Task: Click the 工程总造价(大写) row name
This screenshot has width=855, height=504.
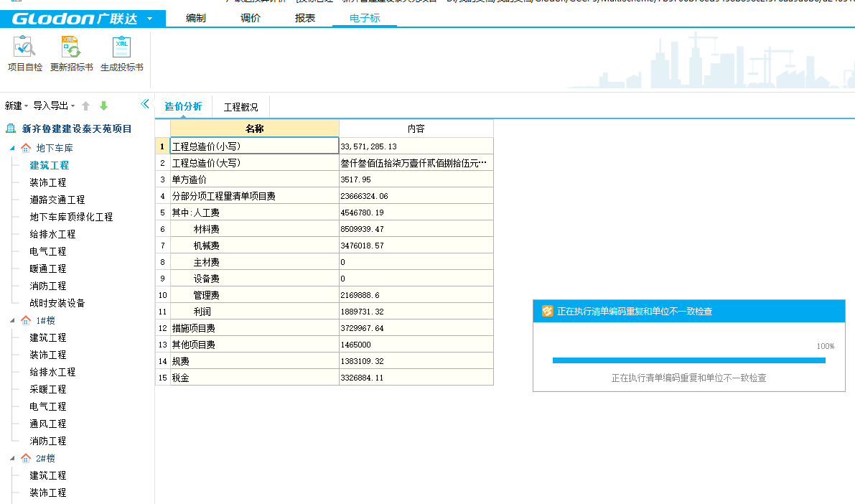Action: [x=255, y=163]
